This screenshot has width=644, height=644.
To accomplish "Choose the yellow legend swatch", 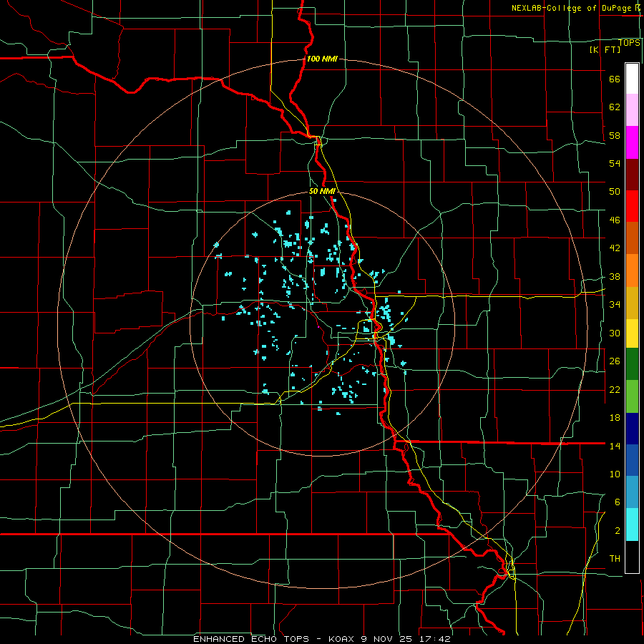I will 632,333.
